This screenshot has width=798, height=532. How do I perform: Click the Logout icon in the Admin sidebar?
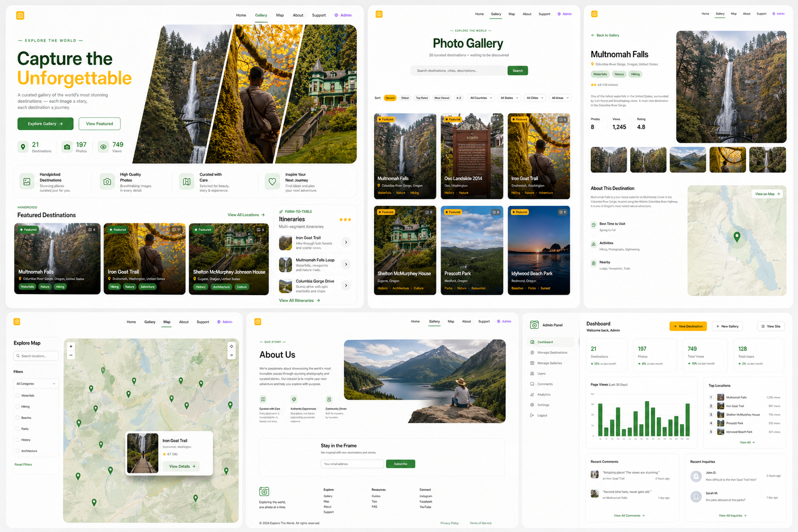pyautogui.click(x=532, y=415)
